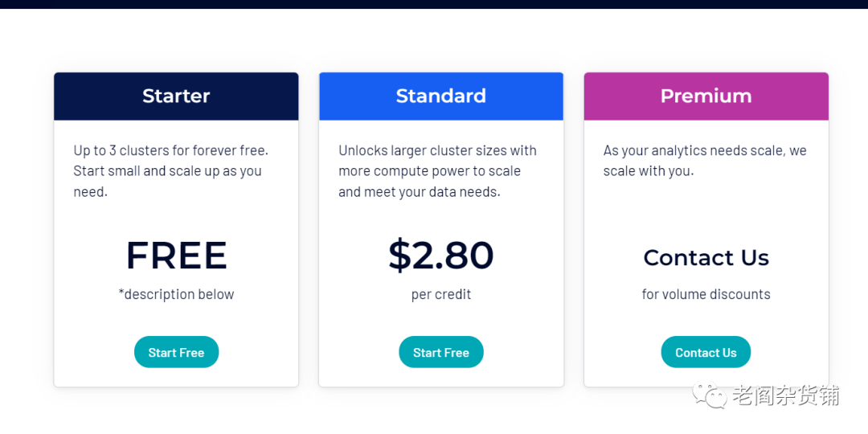Click the 'per credit' label

coord(441,294)
